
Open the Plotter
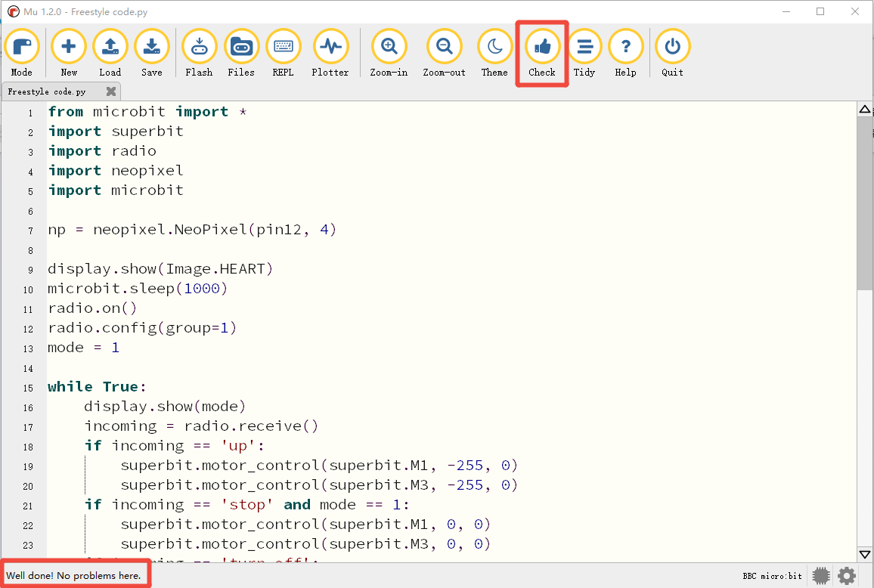click(330, 53)
